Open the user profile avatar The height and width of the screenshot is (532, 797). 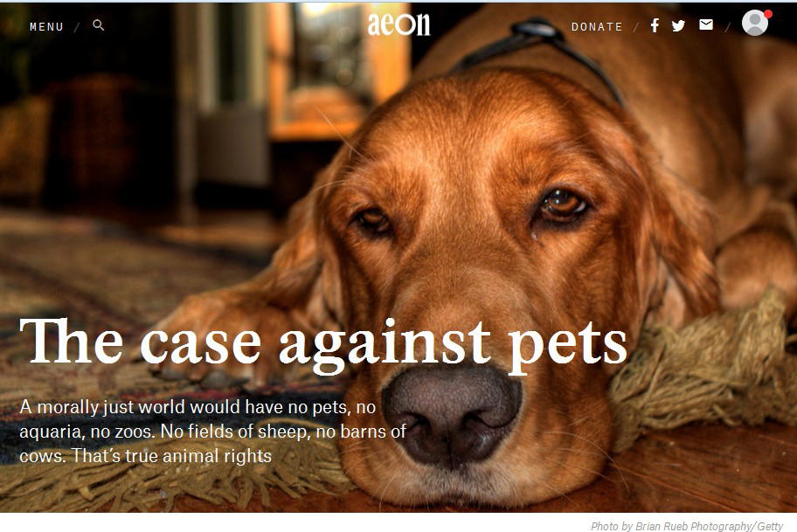pyautogui.click(x=755, y=23)
